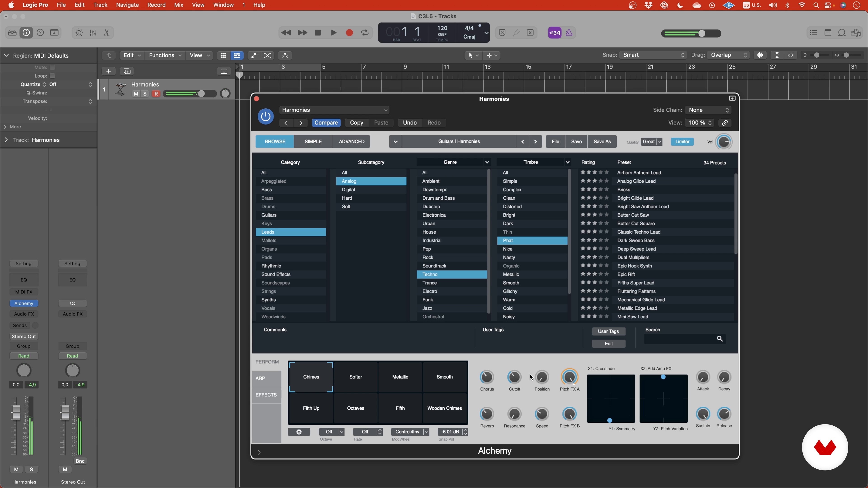Select the EFFECTS tab in Perform section

[x=266, y=395]
